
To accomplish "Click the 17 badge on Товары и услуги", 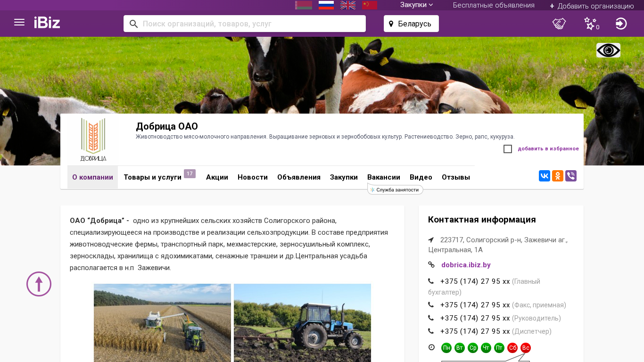I will pyautogui.click(x=190, y=174).
